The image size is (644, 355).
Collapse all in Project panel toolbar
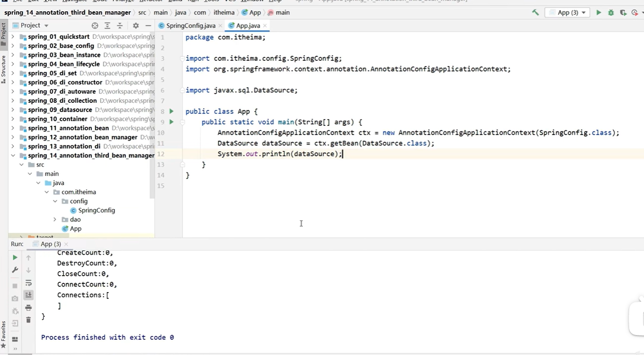click(120, 25)
